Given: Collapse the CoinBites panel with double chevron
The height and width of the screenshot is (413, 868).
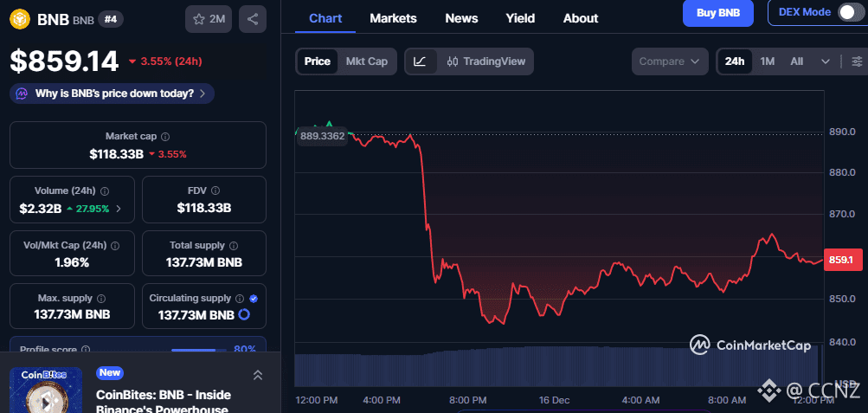Looking at the screenshot, I should pyautogui.click(x=257, y=375).
